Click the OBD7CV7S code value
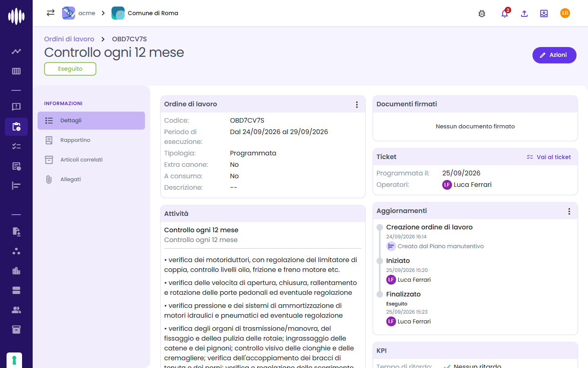588x368 pixels. tap(247, 121)
